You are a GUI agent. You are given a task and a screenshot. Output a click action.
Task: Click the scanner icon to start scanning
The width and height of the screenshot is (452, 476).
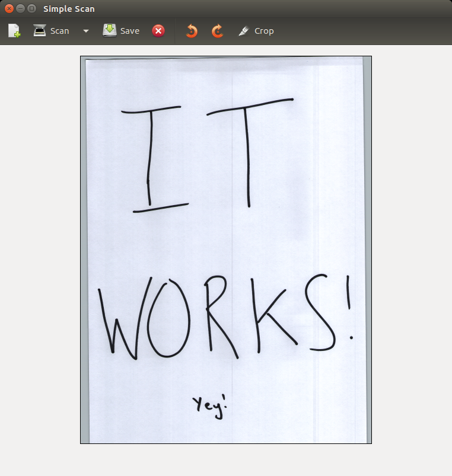[x=40, y=31]
